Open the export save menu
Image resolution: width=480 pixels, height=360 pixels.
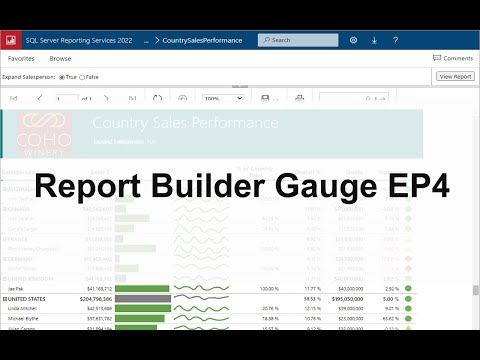point(269,98)
